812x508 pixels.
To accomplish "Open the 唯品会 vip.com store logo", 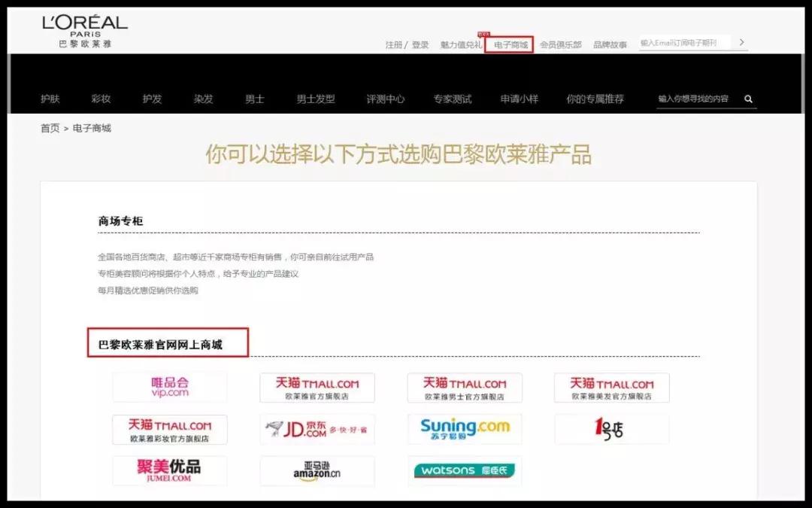I will [x=169, y=387].
